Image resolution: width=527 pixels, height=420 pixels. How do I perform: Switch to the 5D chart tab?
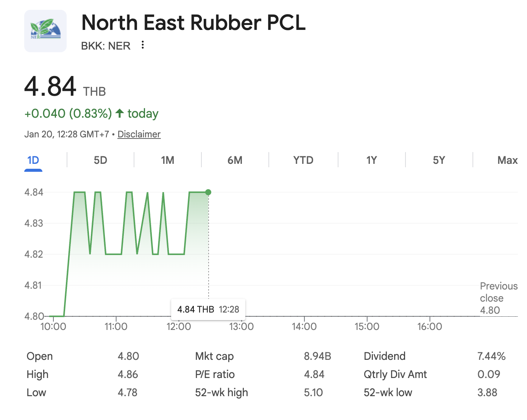click(x=100, y=160)
